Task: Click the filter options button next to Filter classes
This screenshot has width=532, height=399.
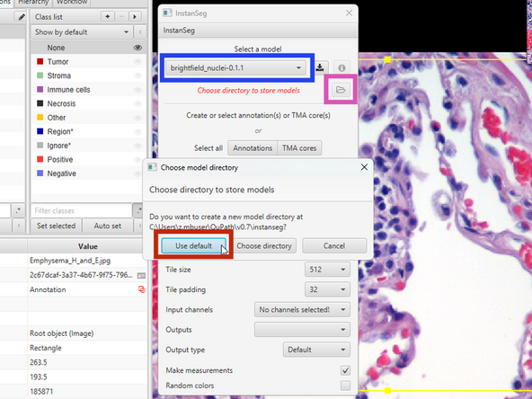Action: 138,210
